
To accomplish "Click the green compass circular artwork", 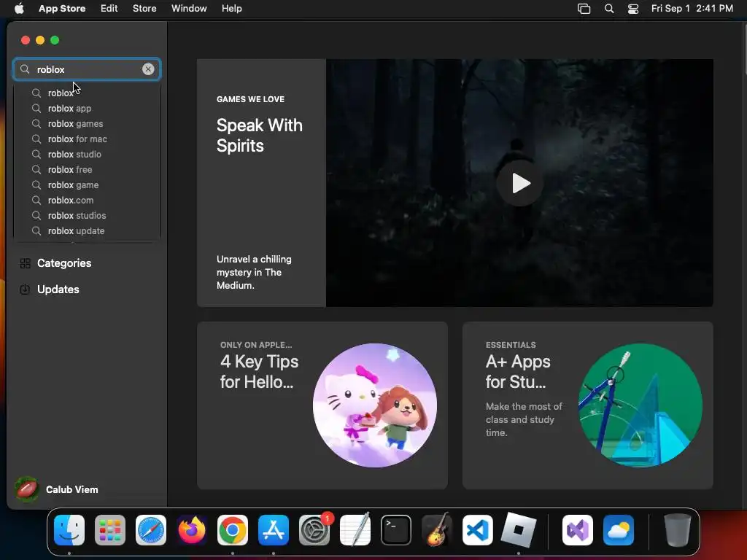I will tap(640, 405).
